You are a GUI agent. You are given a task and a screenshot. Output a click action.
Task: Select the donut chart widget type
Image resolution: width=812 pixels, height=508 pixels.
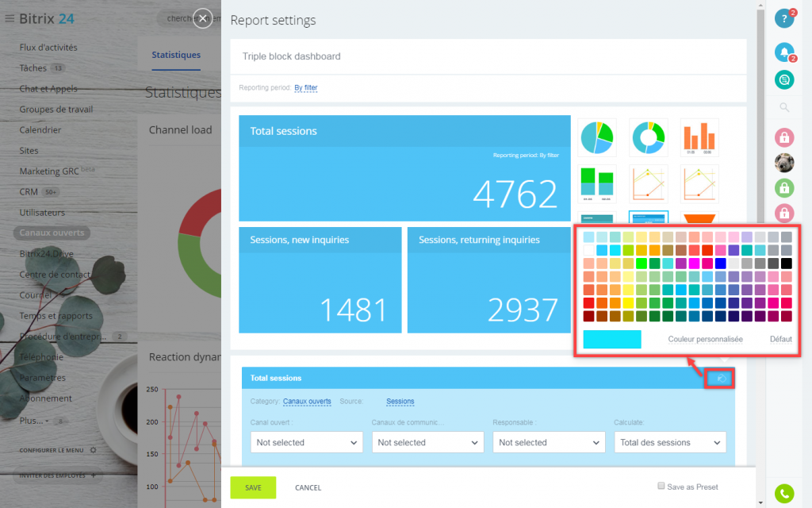click(x=649, y=137)
